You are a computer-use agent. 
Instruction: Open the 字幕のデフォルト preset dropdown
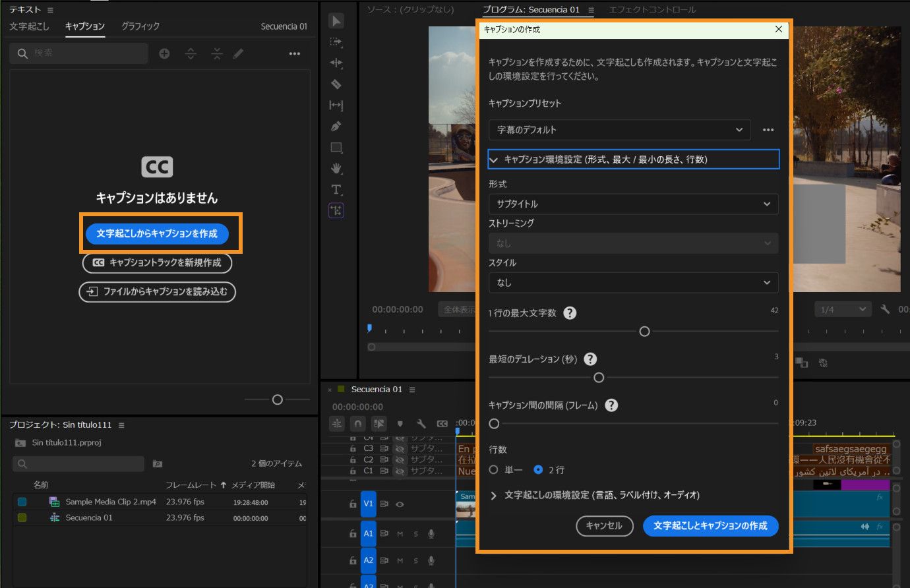(619, 130)
